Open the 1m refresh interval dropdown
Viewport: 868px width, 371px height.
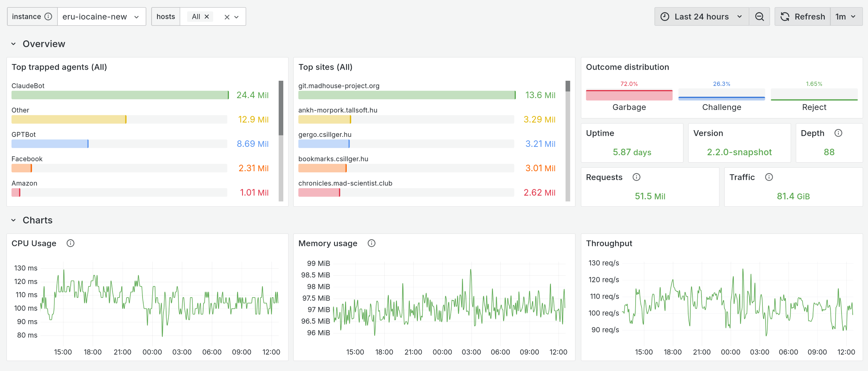[846, 17]
